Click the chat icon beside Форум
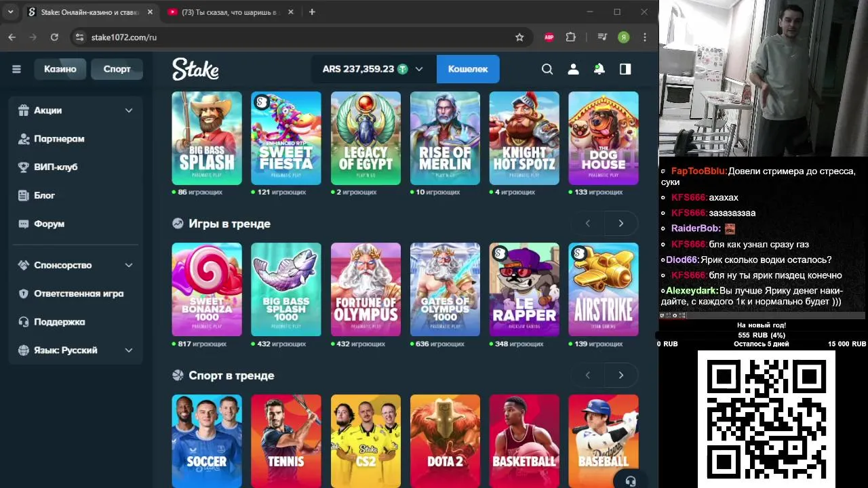This screenshot has width=868, height=488. click(24, 224)
